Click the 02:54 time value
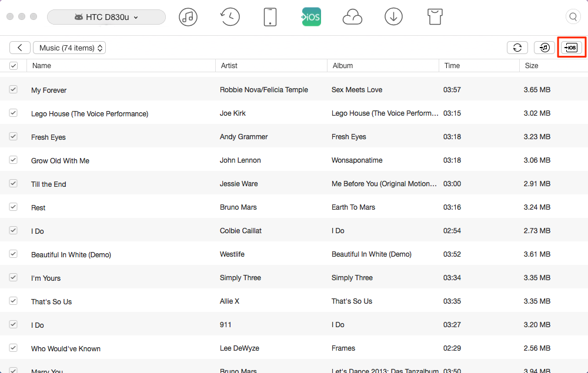The image size is (588, 373). (452, 231)
